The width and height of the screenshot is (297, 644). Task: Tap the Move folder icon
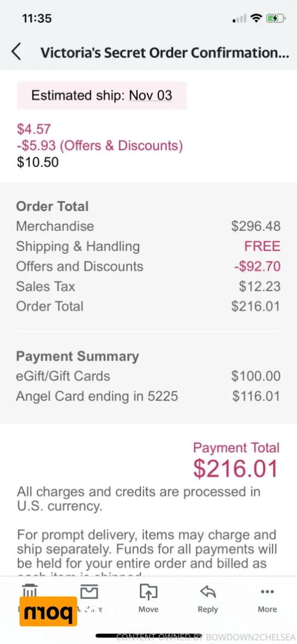148,591
